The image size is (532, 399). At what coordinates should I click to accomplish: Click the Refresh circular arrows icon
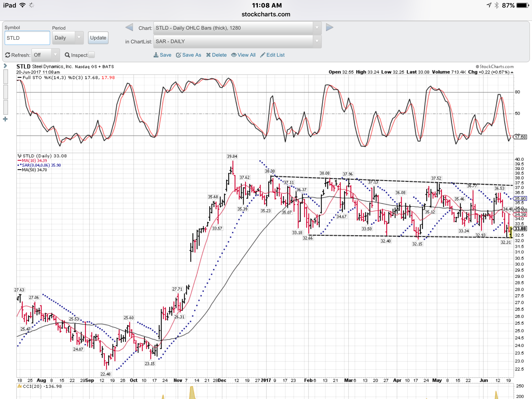(x=8, y=55)
